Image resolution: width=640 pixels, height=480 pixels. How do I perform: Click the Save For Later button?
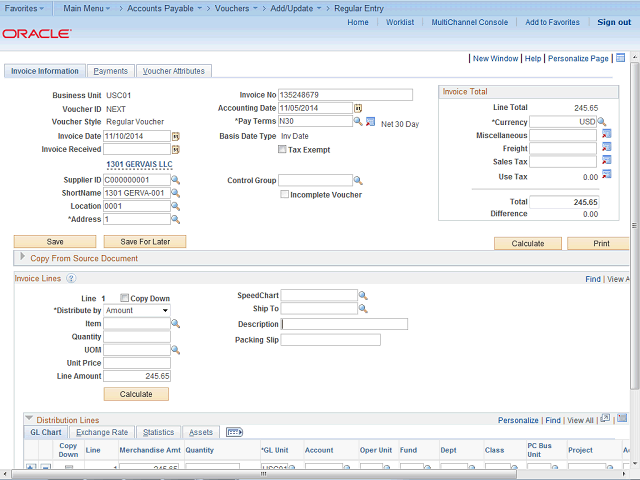[x=146, y=242]
